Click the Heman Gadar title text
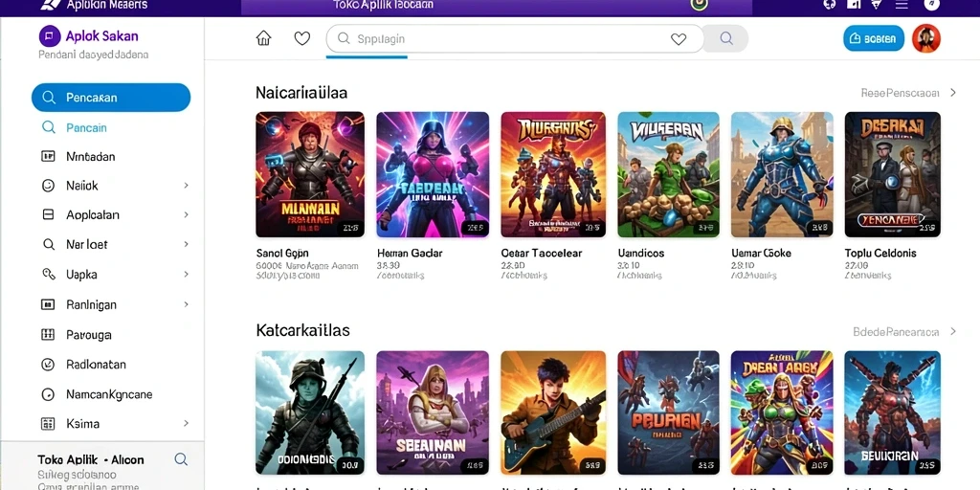This screenshot has width=980, height=490. pos(410,253)
